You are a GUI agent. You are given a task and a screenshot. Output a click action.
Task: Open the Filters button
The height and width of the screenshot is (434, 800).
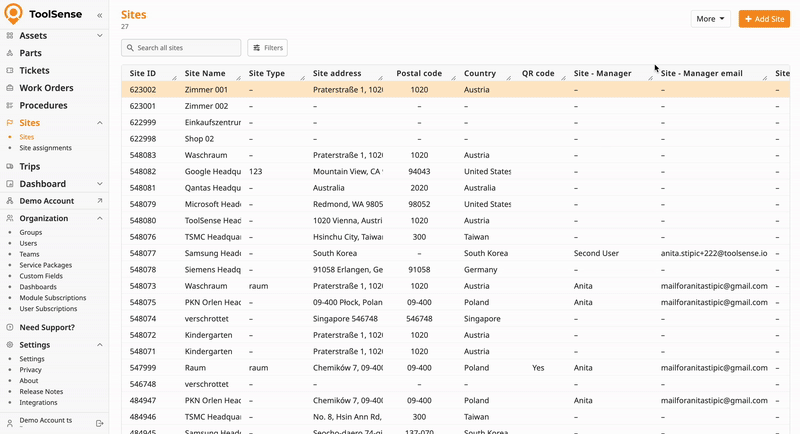pos(268,48)
